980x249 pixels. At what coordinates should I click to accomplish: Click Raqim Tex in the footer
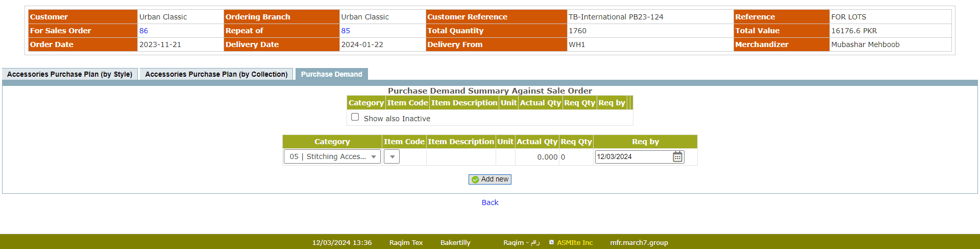click(406, 243)
